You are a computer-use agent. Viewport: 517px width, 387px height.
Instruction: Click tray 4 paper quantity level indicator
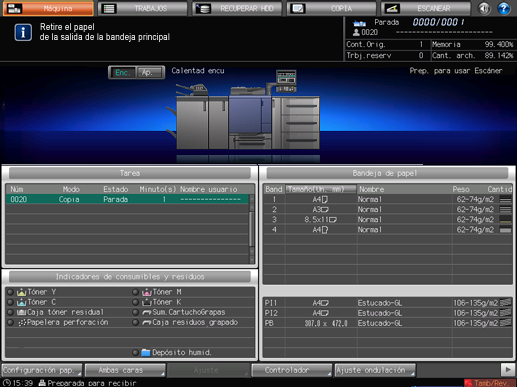[506, 230]
